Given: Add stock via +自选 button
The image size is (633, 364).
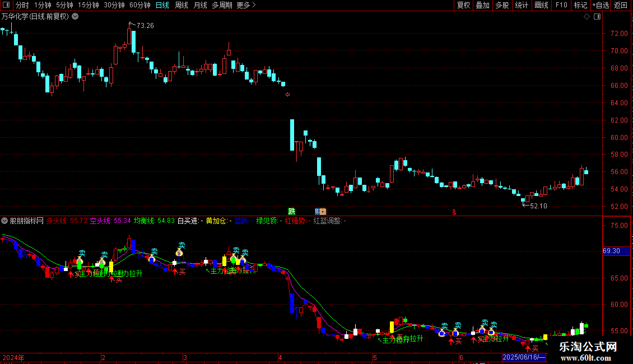Looking at the screenshot, I should point(601,5).
